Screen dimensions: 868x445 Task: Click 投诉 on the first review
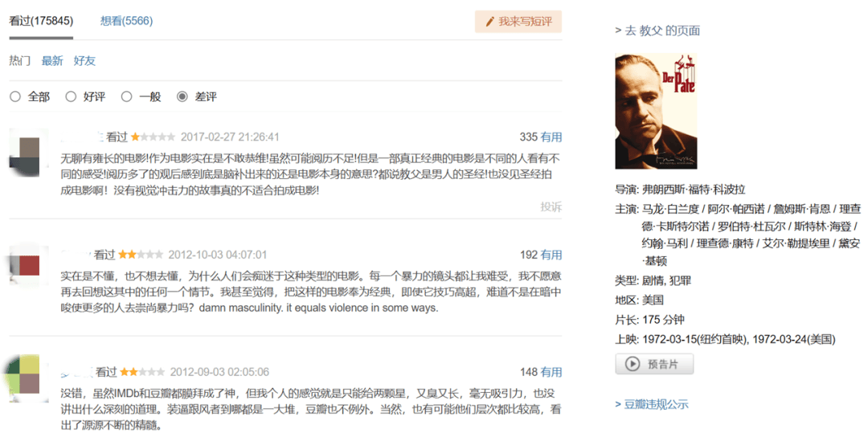point(551,207)
